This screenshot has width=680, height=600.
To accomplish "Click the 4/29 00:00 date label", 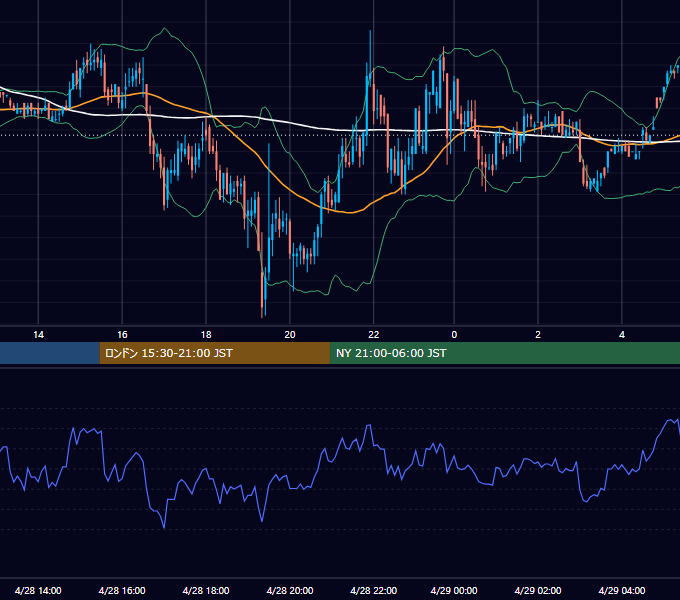I will click(x=454, y=590).
